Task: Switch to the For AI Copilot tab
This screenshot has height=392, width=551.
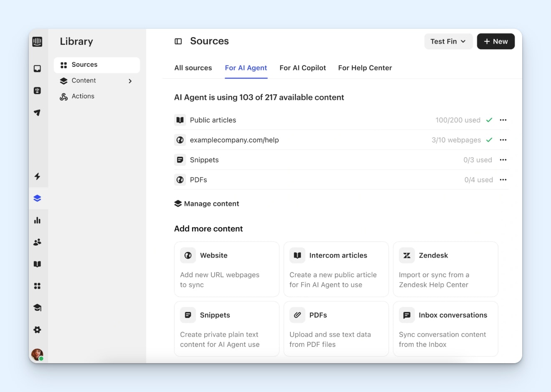Action: (x=302, y=68)
